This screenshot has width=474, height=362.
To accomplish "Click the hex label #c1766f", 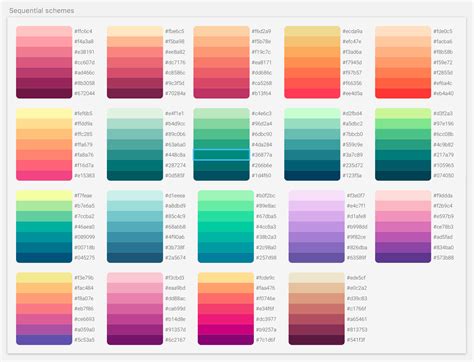I will [356, 309].
